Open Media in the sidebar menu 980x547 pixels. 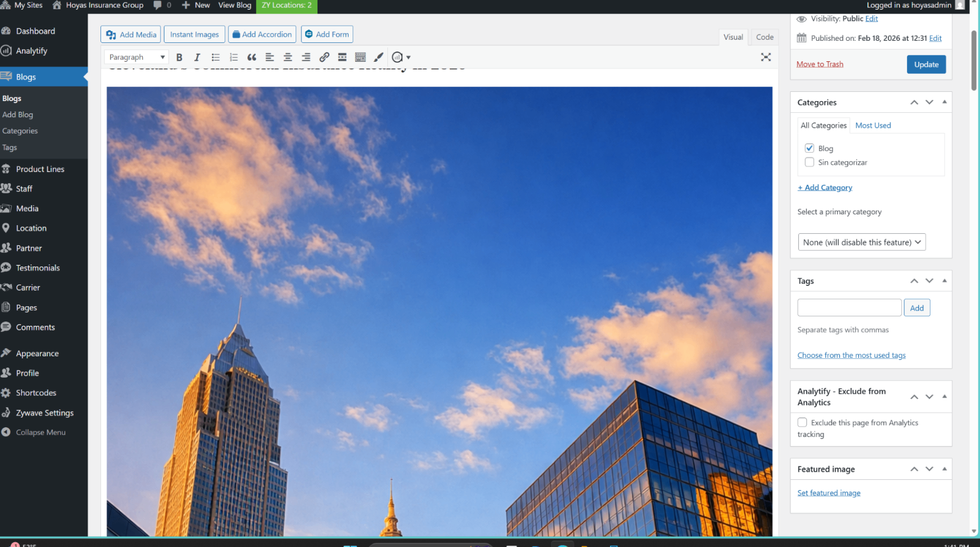(27, 208)
